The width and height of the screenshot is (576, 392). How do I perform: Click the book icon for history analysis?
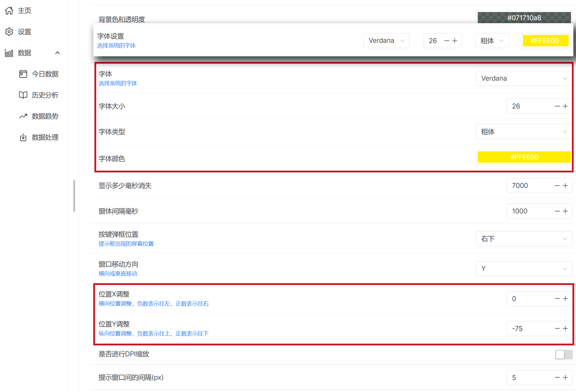(23, 95)
